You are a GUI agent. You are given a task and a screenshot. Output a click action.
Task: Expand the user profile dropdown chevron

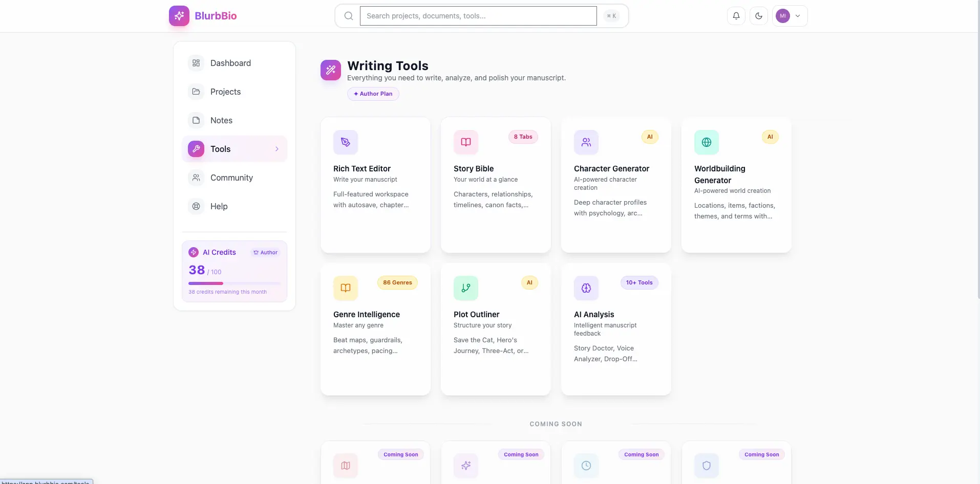pyautogui.click(x=798, y=16)
